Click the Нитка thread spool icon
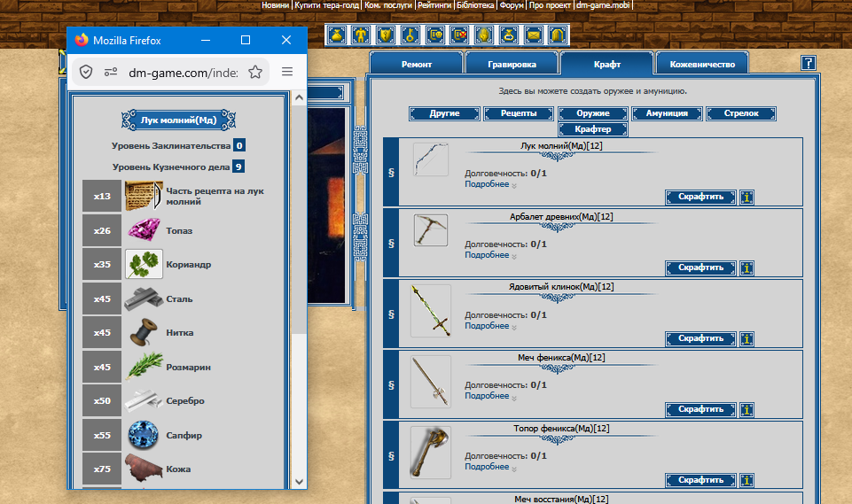Image resolution: width=852 pixels, height=504 pixels. pyautogui.click(x=144, y=332)
